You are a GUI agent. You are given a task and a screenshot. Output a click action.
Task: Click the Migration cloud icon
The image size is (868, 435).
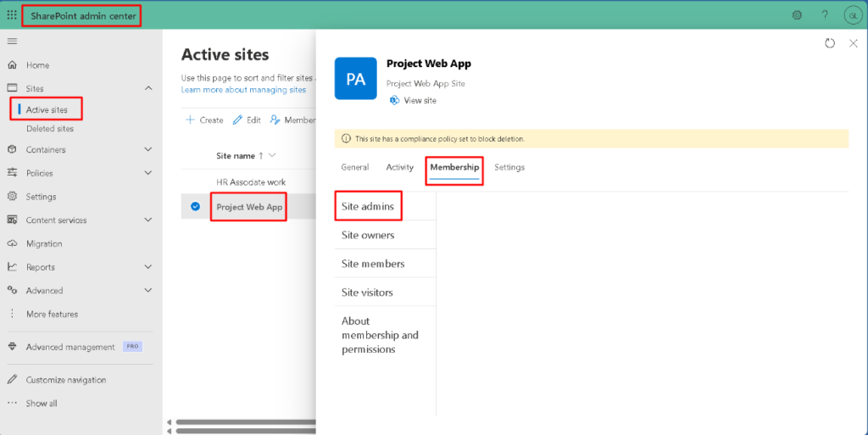tap(12, 243)
